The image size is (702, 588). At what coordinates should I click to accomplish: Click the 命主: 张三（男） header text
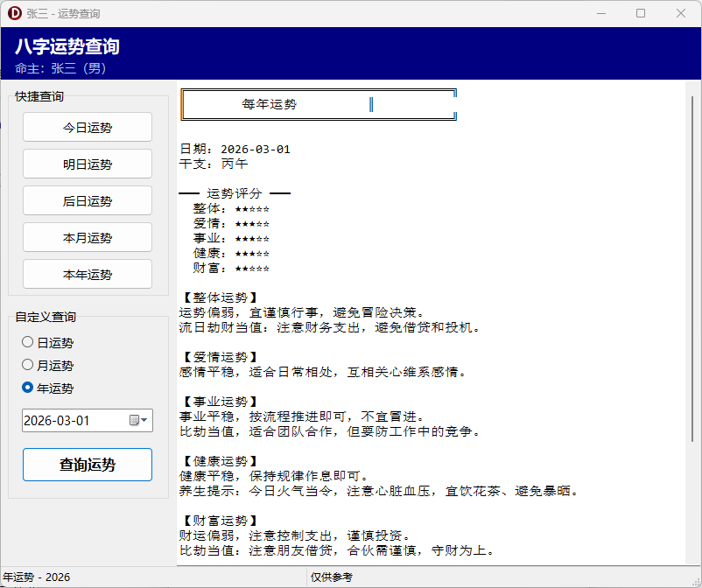tap(63, 67)
